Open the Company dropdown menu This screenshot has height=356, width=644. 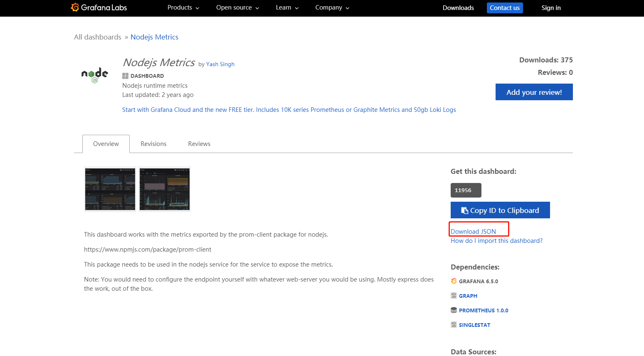[x=332, y=7]
